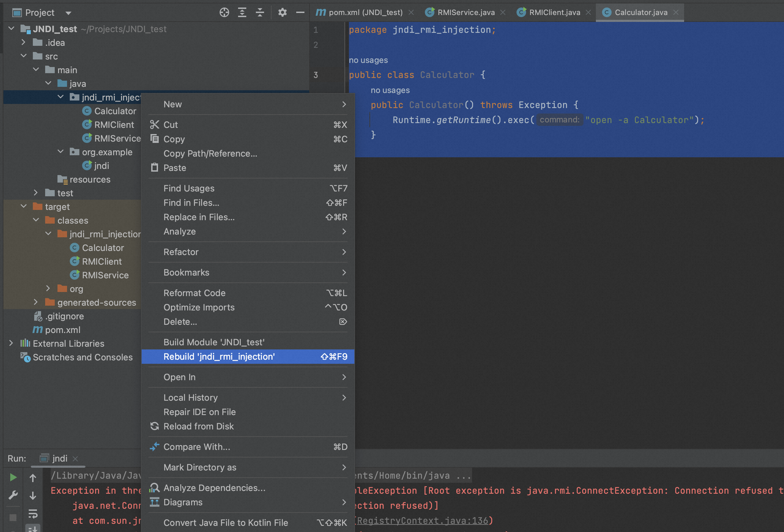The height and width of the screenshot is (532, 784).
Task: Collapse the target folder
Action: 23,206
